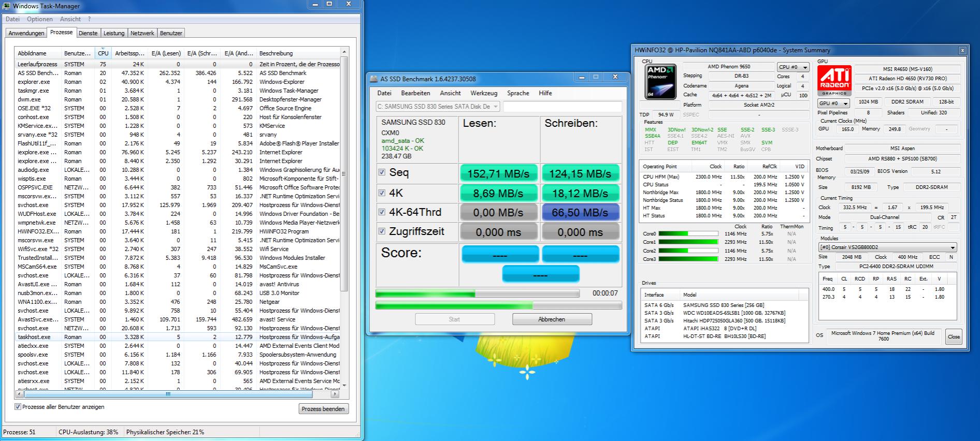This screenshot has width=980, height=441.
Task: Select the dwm.exe process row
Action: (x=178, y=99)
